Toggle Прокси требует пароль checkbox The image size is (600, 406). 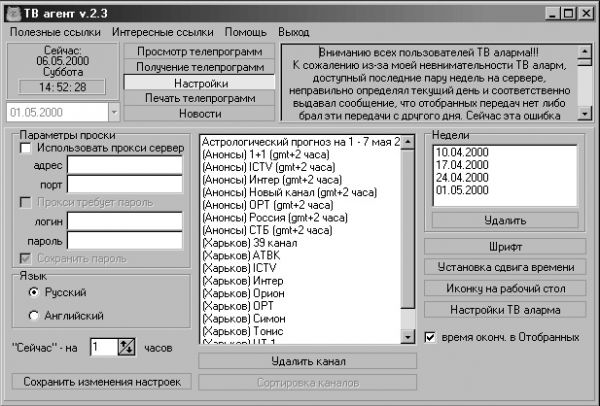(26, 202)
